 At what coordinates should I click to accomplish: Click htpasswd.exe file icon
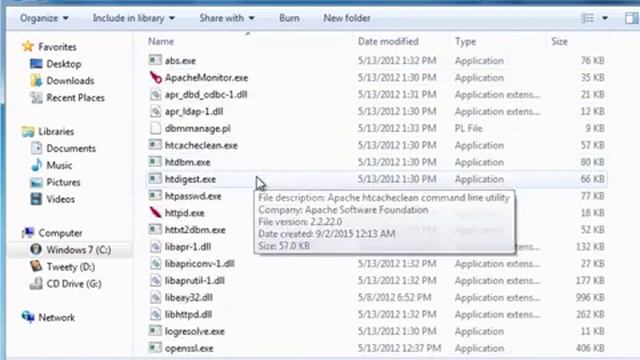click(155, 196)
